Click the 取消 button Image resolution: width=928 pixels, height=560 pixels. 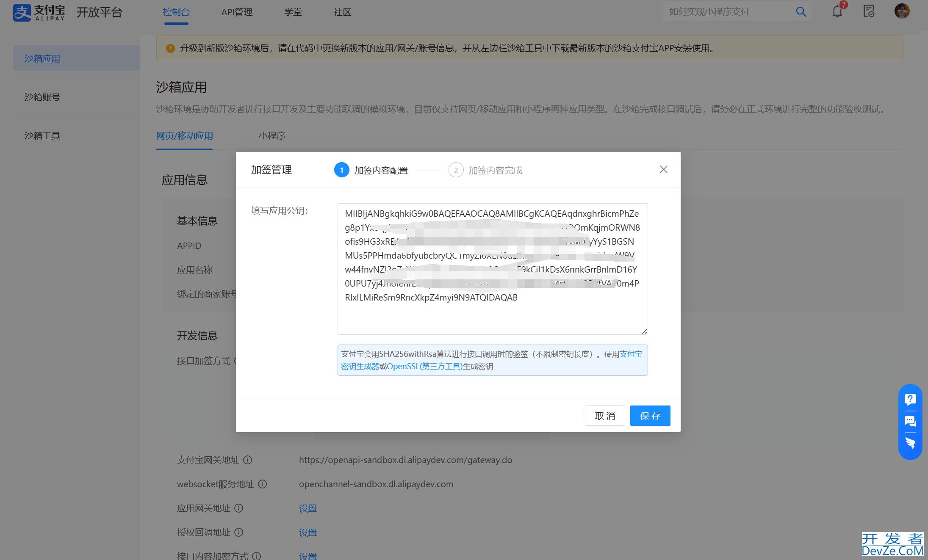605,416
